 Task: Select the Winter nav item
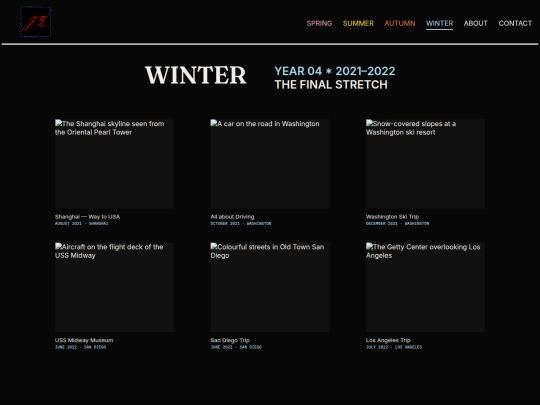[439, 23]
